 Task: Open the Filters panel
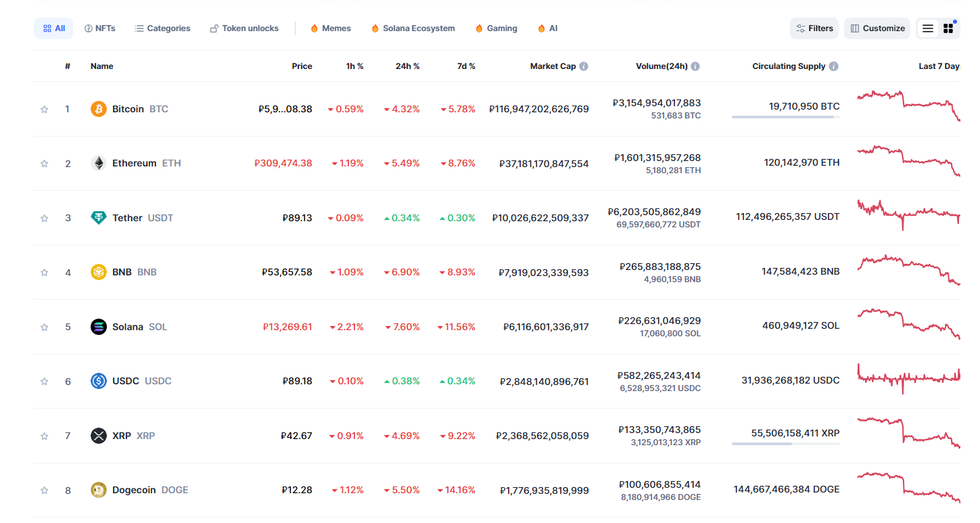pyautogui.click(x=814, y=28)
